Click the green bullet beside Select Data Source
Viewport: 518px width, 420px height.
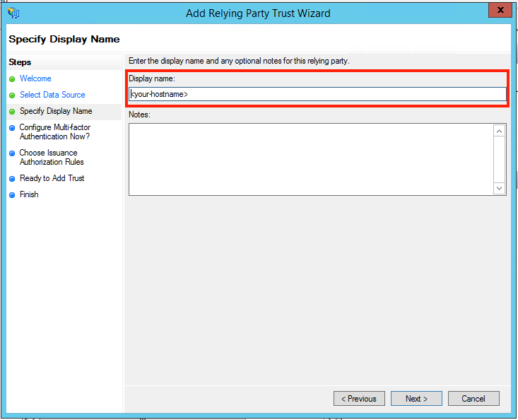12,95
